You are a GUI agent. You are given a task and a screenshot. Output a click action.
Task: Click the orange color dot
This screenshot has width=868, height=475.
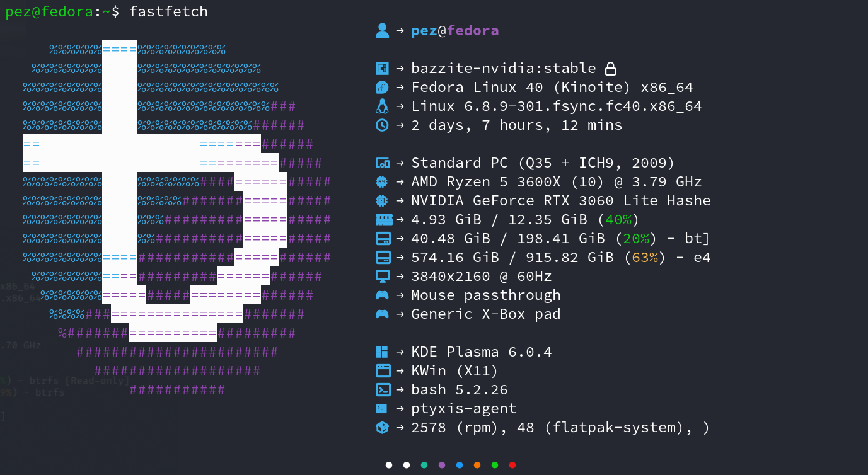tap(477, 465)
